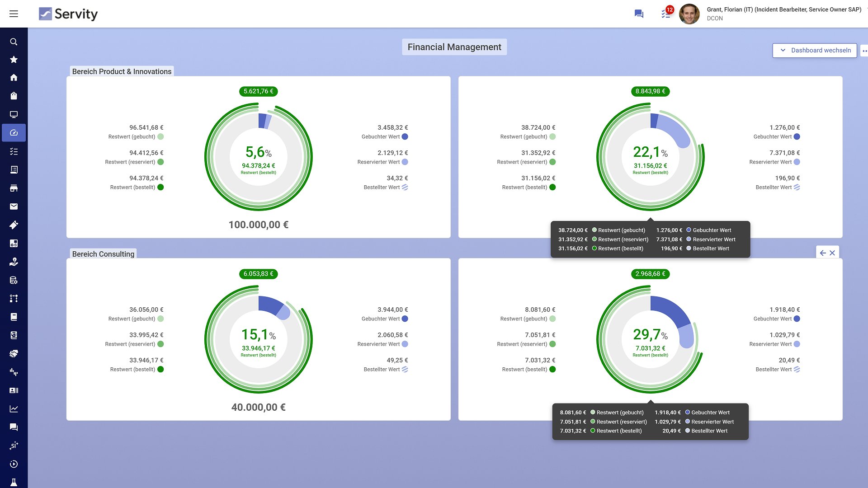Open task list with 12 notifications
The image size is (868, 488).
(666, 14)
